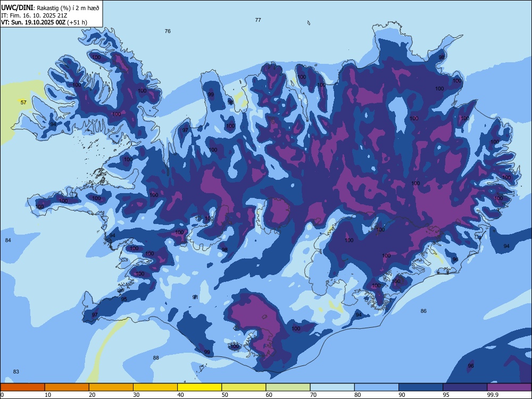The width and height of the screenshot is (532, 399).
Task: Click the legend tick label "99.9"
Action: pyautogui.click(x=493, y=395)
